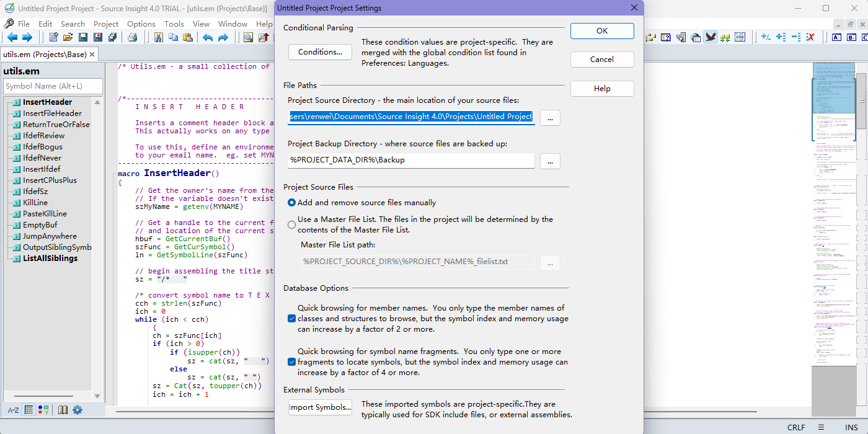
Task: Click the brown bird icon in toolbar
Action: pyautogui.click(x=710, y=37)
